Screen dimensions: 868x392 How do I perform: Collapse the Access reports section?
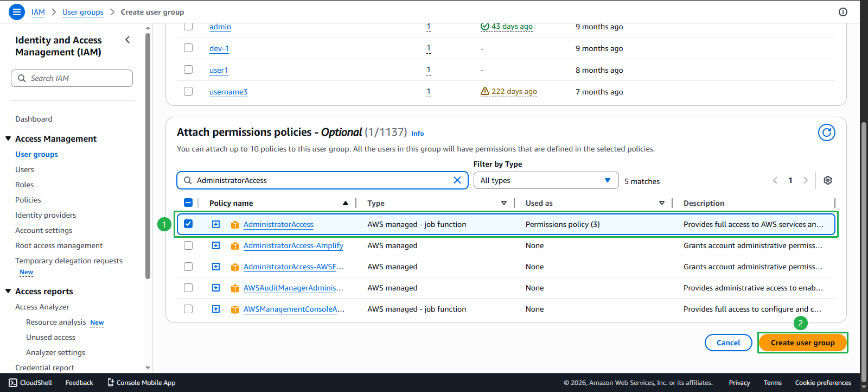click(x=8, y=291)
